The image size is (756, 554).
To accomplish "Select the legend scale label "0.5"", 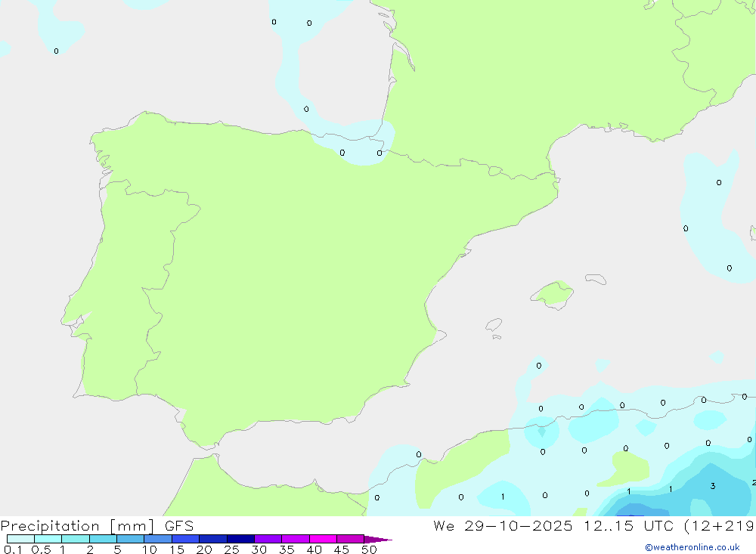I will pyautogui.click(x=41, y=549).
